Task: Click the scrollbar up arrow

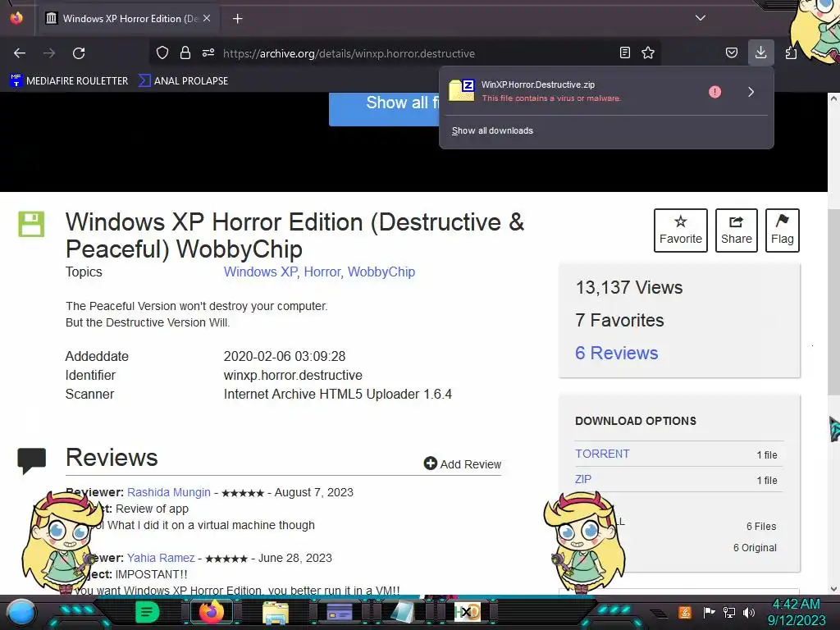Action: click(x=833, y=98)
